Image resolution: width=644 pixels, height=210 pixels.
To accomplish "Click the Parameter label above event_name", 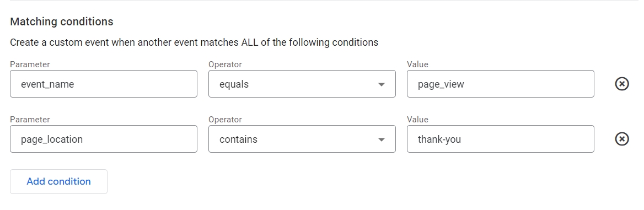I will pyautogui.click(x=30, y=64).
